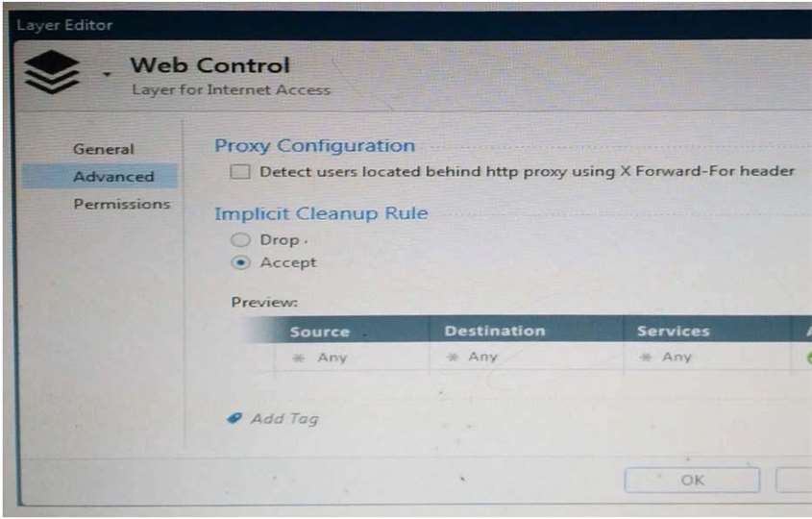Click the OK button
Image resolution: width=812 pixels, height=519 pixels.
pos(693,481)
